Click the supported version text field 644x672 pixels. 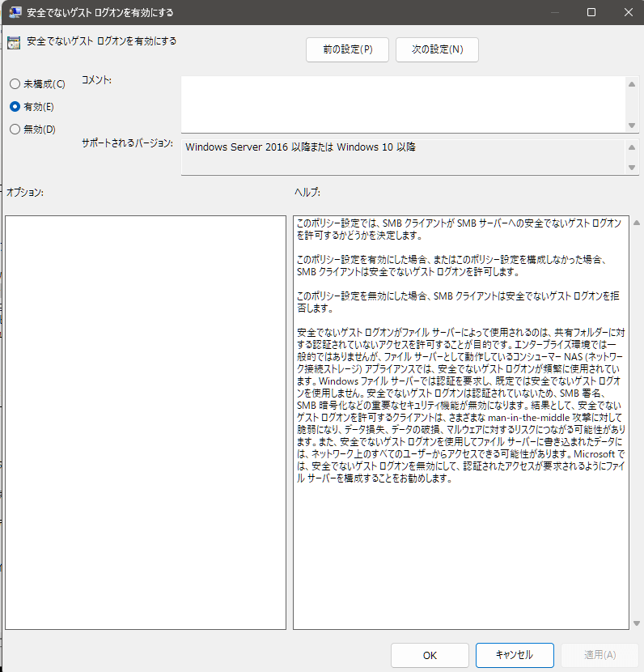point(404,157)
